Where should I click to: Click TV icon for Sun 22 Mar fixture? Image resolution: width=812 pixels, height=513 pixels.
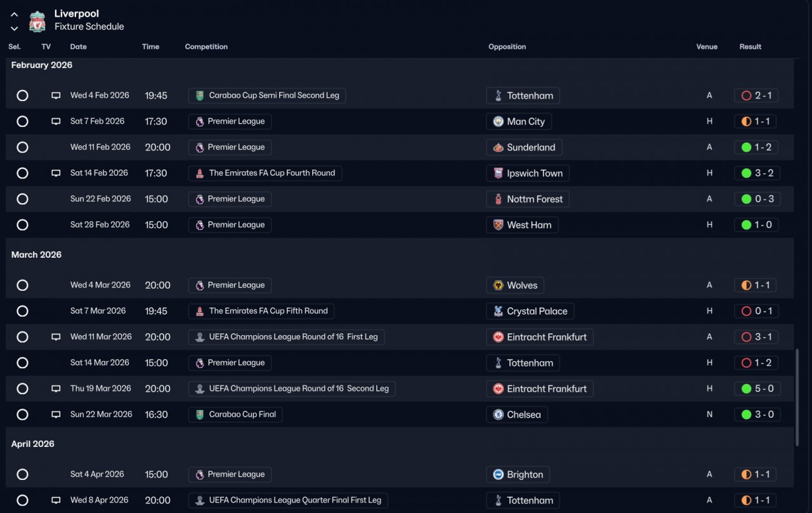(x=56, y=415)
